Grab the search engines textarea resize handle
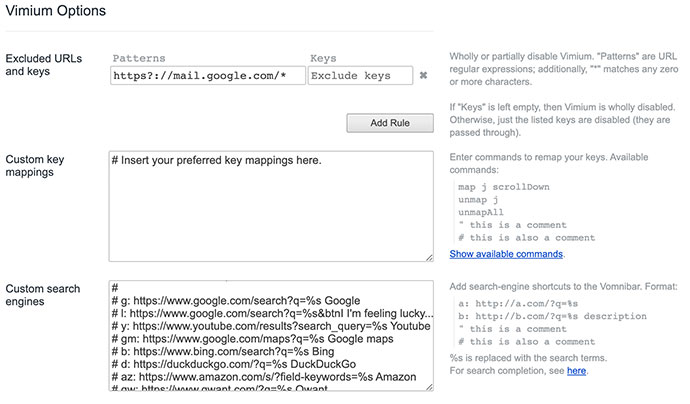This screenshot has height=404, width=690. (x=429, y=386)
